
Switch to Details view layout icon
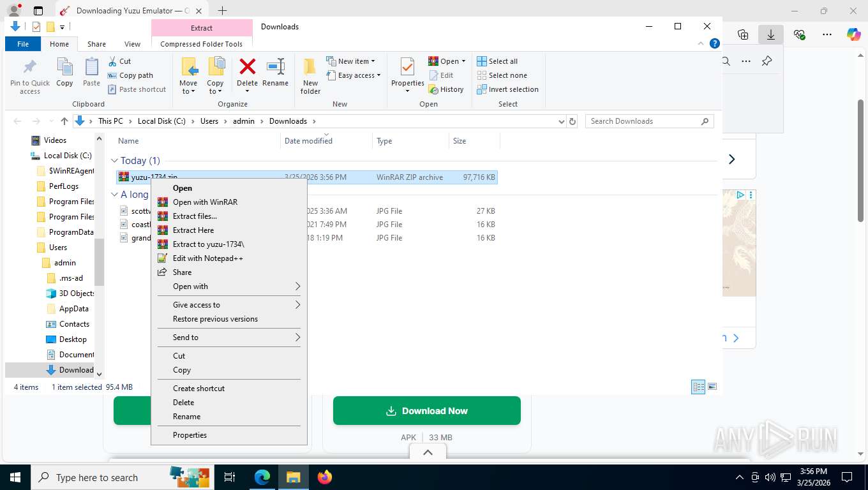699,387
